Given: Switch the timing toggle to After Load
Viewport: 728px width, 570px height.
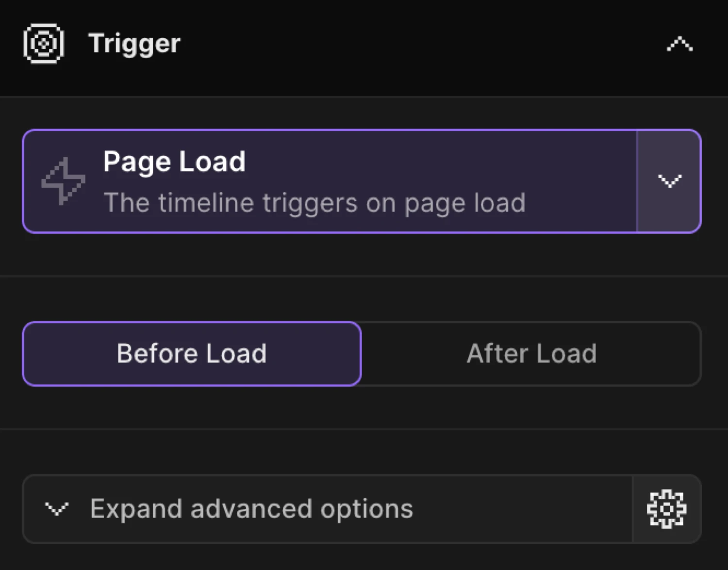Looking at the screenshot, I should pyautogui.click(x=531, y=353).
